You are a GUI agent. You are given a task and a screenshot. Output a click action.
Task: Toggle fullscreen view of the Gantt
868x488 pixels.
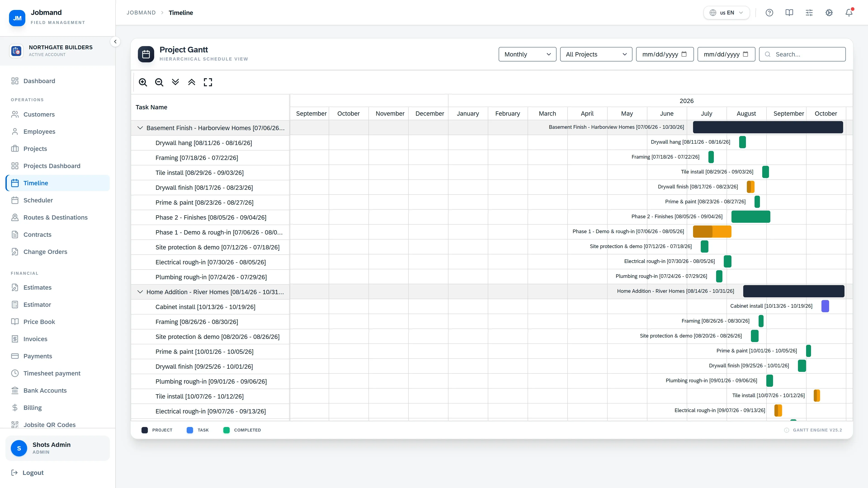pyautogui.click(x=208, y=82)
